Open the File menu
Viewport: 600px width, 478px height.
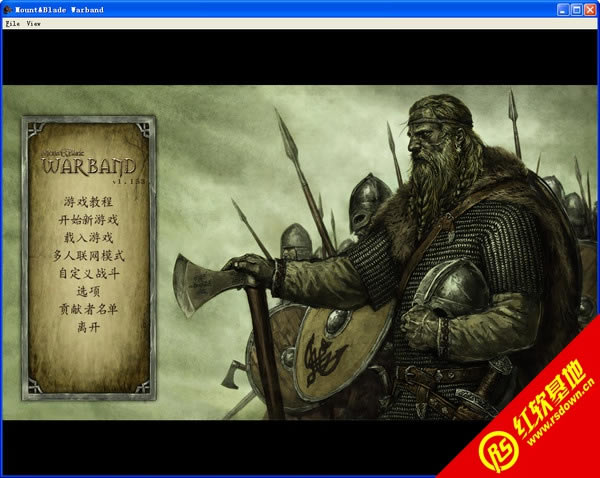tap(13, 22)
